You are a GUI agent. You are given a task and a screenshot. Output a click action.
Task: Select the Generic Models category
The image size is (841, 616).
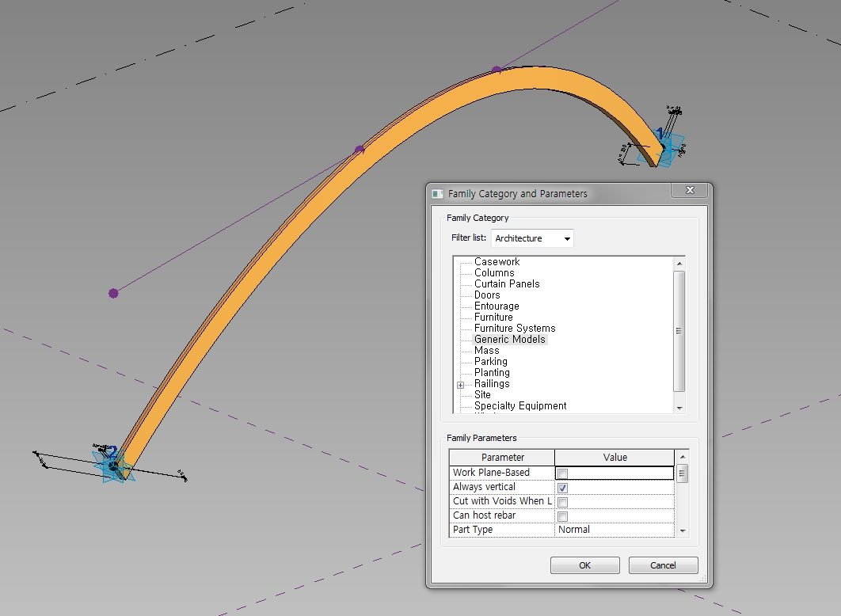pos(509,339)
